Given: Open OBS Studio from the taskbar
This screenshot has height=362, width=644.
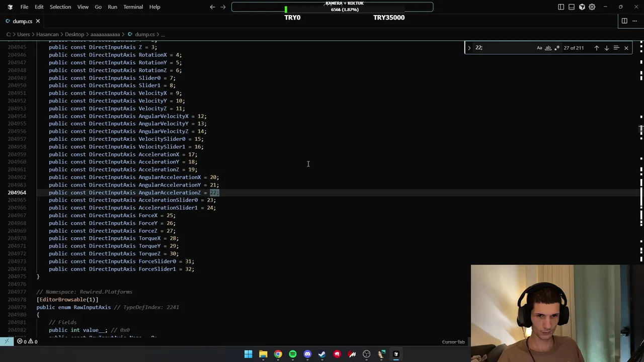Looking at the screenshot, I should coord(366,354).
